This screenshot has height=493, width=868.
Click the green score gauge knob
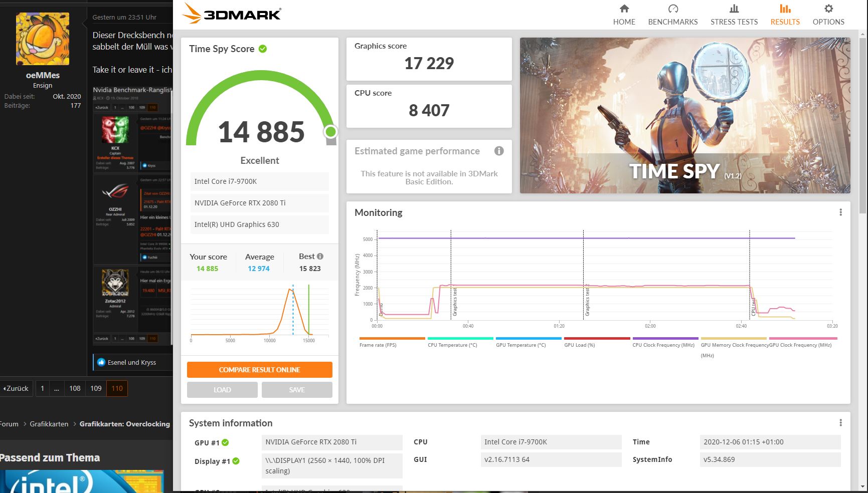tap(330, 132)
